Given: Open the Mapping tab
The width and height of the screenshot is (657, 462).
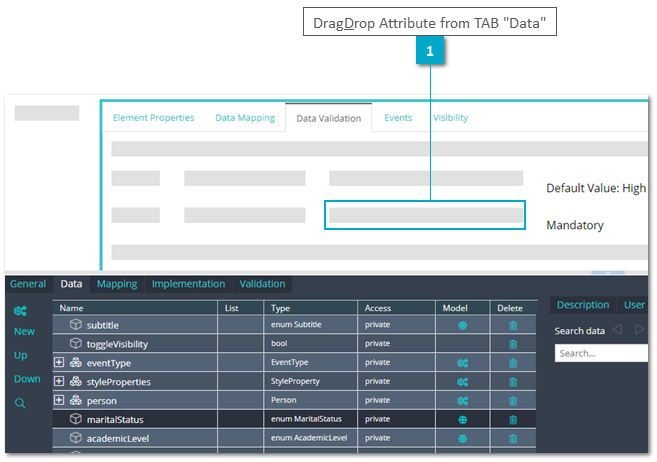Looking at the screenshot, I should click(x=117, y=284).
